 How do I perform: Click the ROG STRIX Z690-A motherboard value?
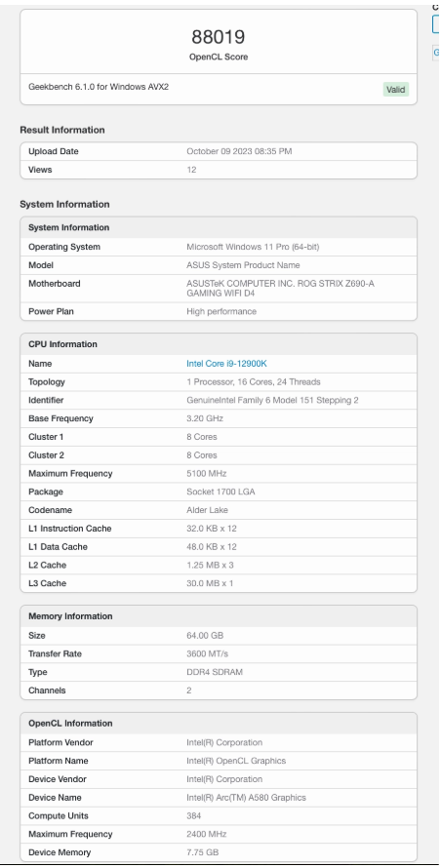click(280, 289)
